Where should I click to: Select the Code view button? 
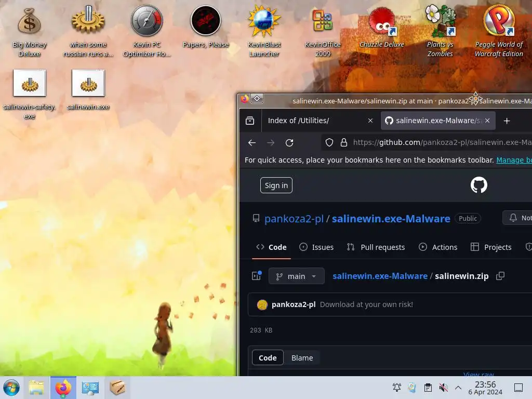coord(268,357)
